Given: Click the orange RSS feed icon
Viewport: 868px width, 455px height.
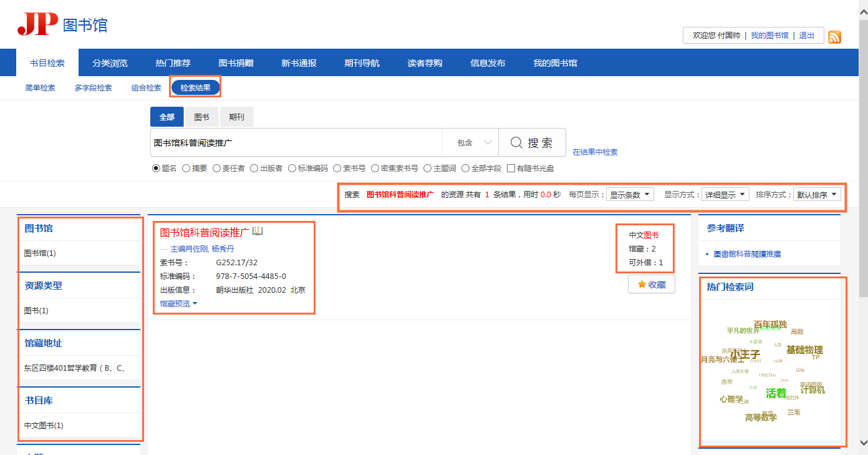Looking at the screenshot, I should pos(834,37).
